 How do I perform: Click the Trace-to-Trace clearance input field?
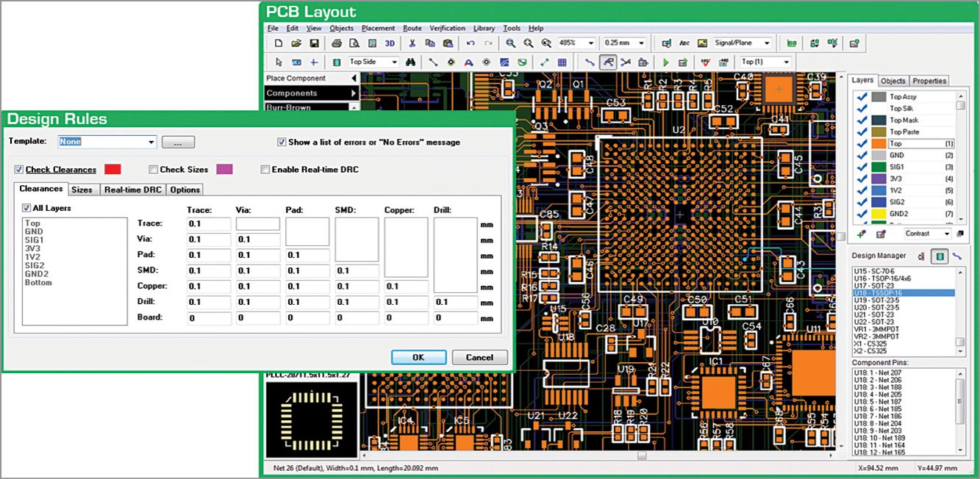pos(209,223)
